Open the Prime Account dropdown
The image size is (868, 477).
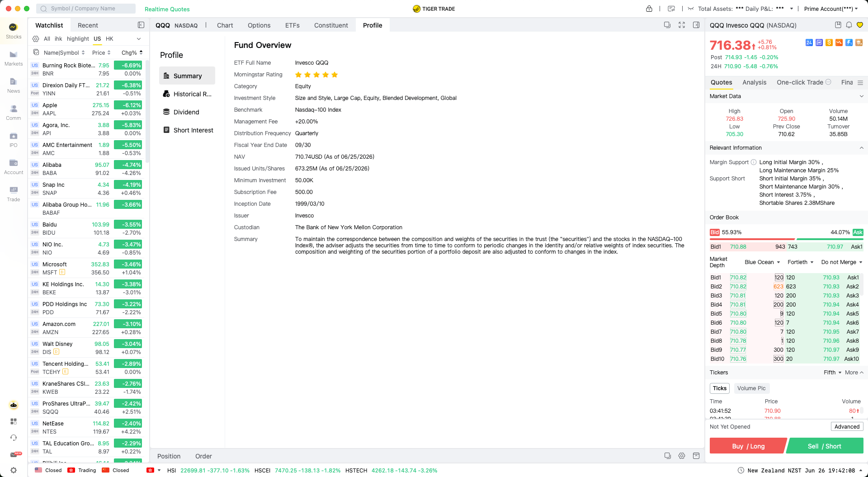point(831,9)
